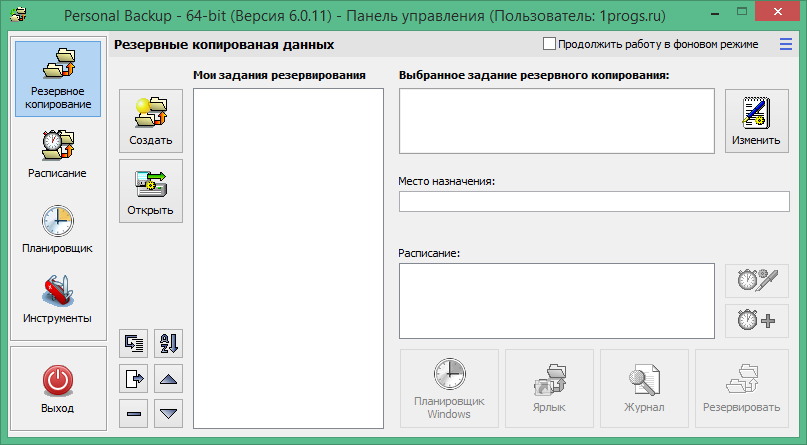This screenshot has height=445, width=807.
Task: Click the Открыть open task button
Action: (x=150, y=190)
